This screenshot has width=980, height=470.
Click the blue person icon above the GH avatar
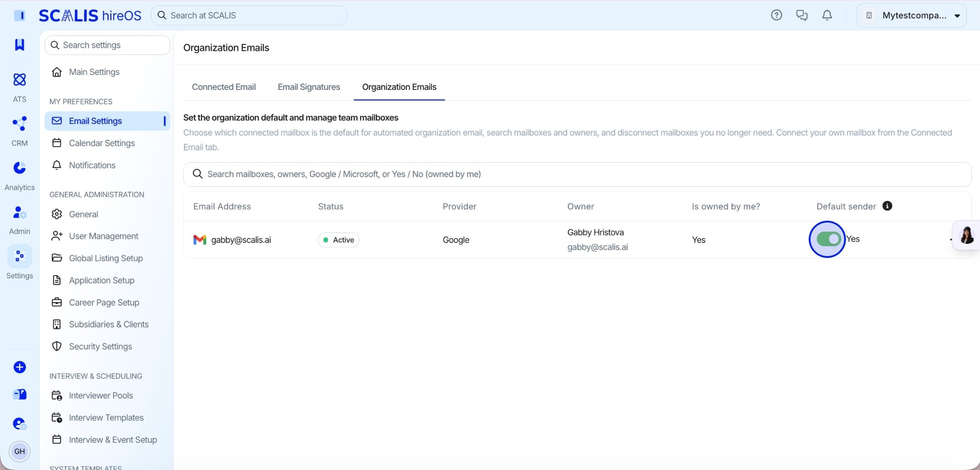[20, 424]
